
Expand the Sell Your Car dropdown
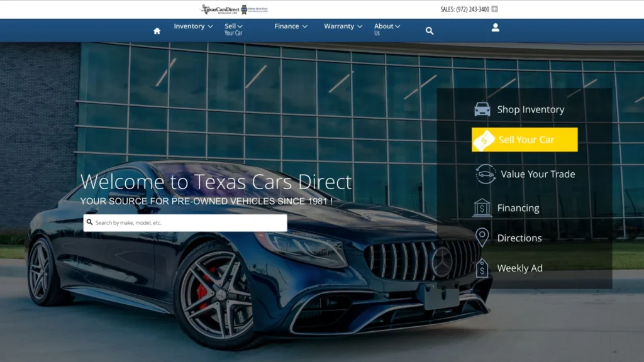(x=233, y=29)
